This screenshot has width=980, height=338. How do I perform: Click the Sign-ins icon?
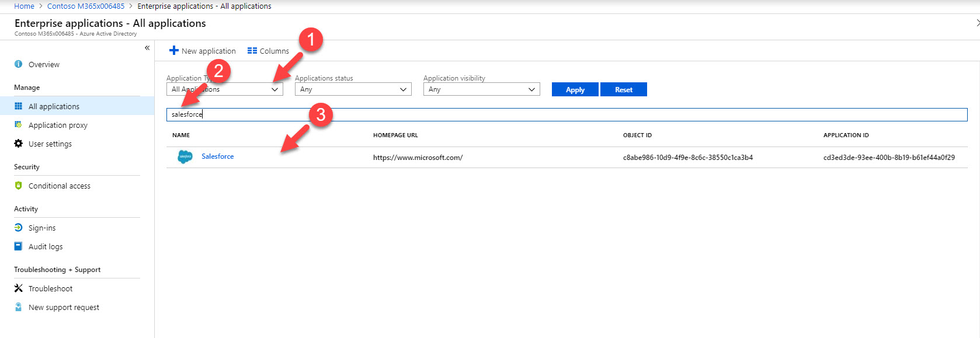click(18, 228)
